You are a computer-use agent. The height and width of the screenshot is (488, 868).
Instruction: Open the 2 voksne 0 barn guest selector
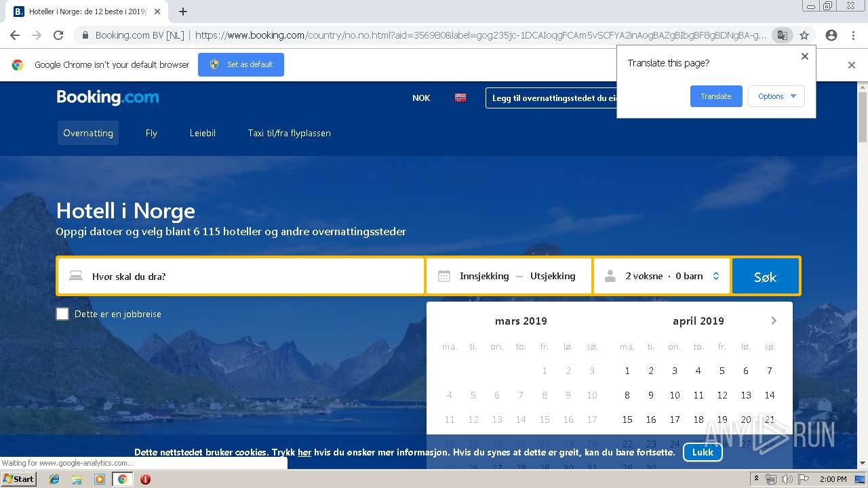(663, 276)
